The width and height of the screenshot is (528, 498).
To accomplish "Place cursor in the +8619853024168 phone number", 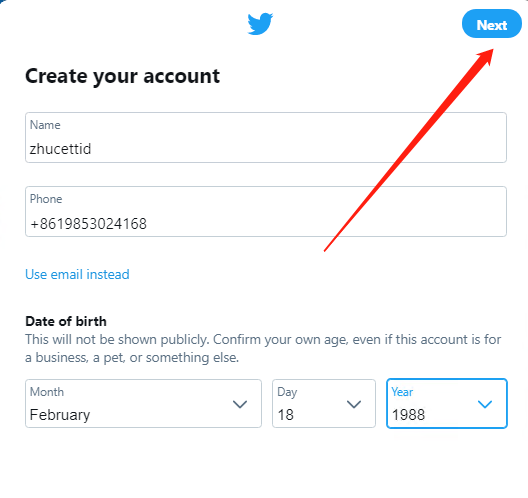I will tap(88, 224).
